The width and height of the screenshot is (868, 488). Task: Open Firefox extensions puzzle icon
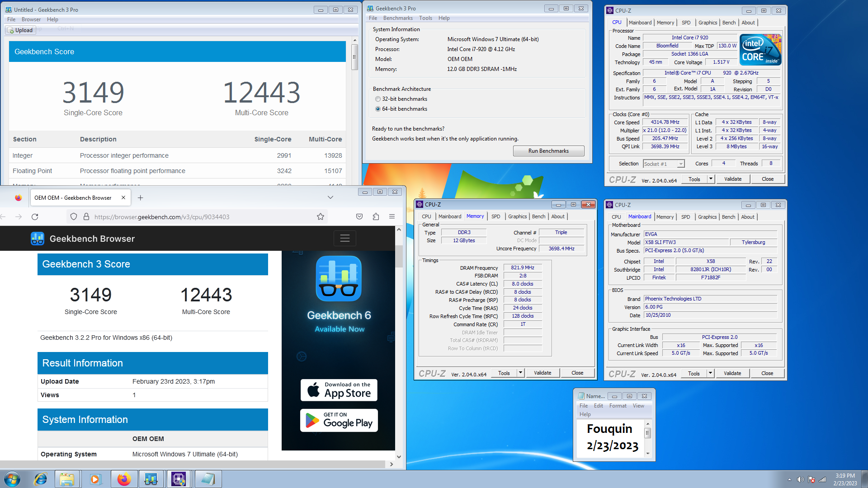click(x=376, y=217)
